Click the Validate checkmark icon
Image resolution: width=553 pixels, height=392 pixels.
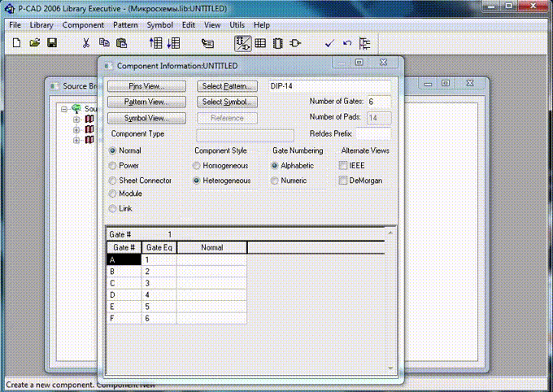coord(329,43)
